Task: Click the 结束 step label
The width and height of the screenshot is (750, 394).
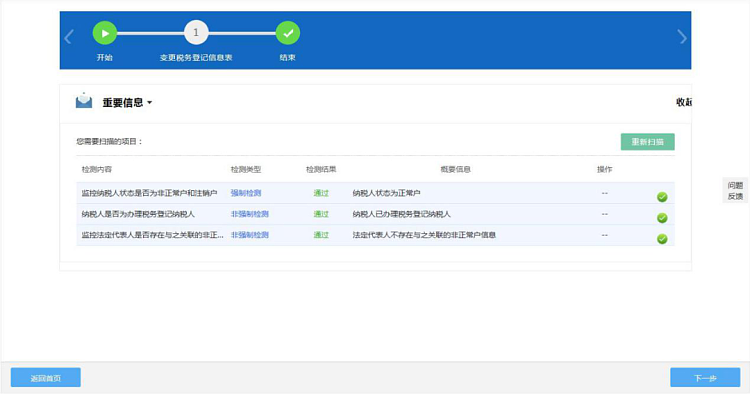Action: [287, 57]
